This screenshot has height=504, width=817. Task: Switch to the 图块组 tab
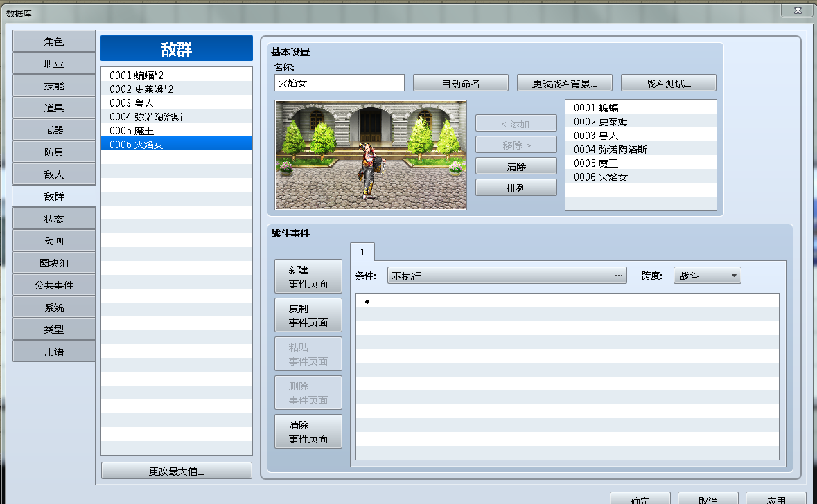coord(53,262)
